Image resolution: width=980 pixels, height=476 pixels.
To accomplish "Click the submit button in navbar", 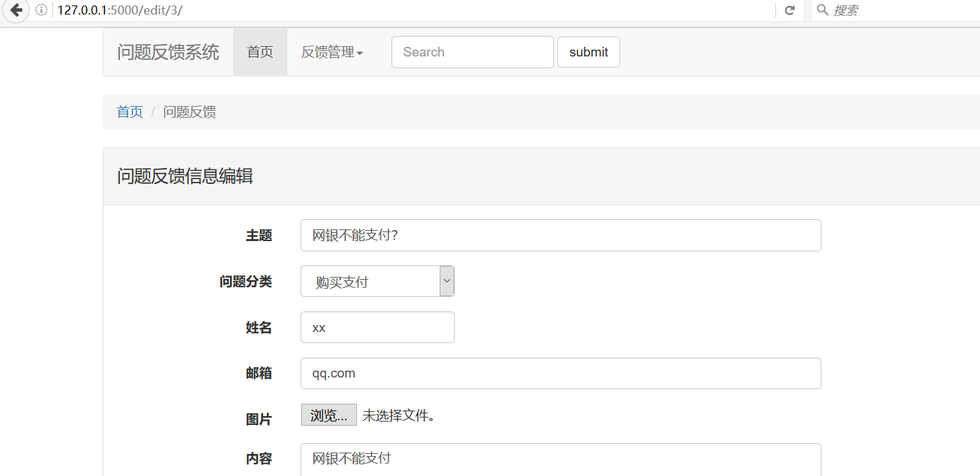I will [x=589, y=52].
